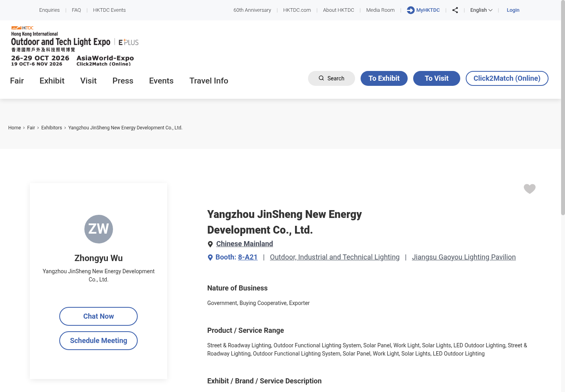Select Fair in the breadcrumb
The image size is (565, 392).
click(x=31, y=128)
